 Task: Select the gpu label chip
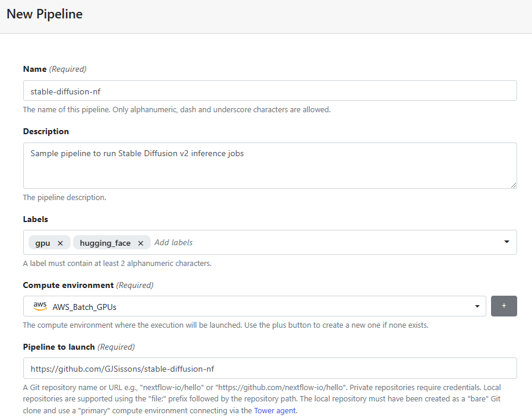43,243
